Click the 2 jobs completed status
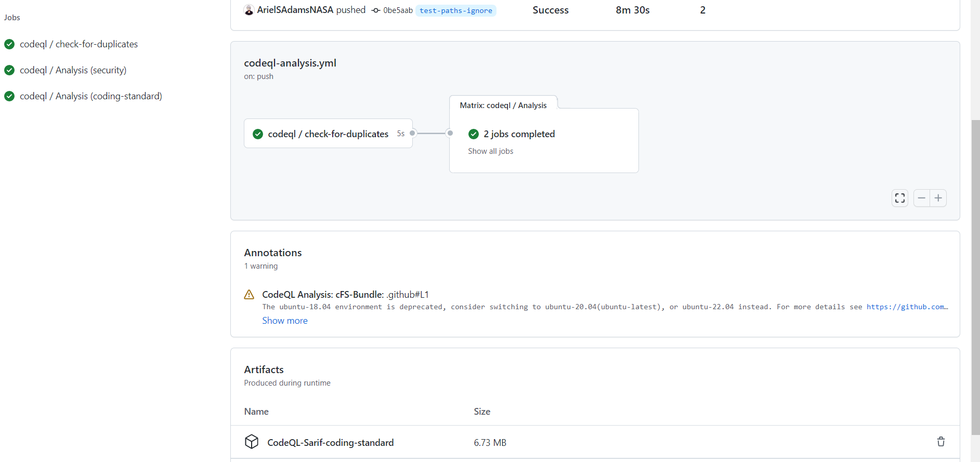Viewport: 980px width, 462px height. tap(519, 134)
